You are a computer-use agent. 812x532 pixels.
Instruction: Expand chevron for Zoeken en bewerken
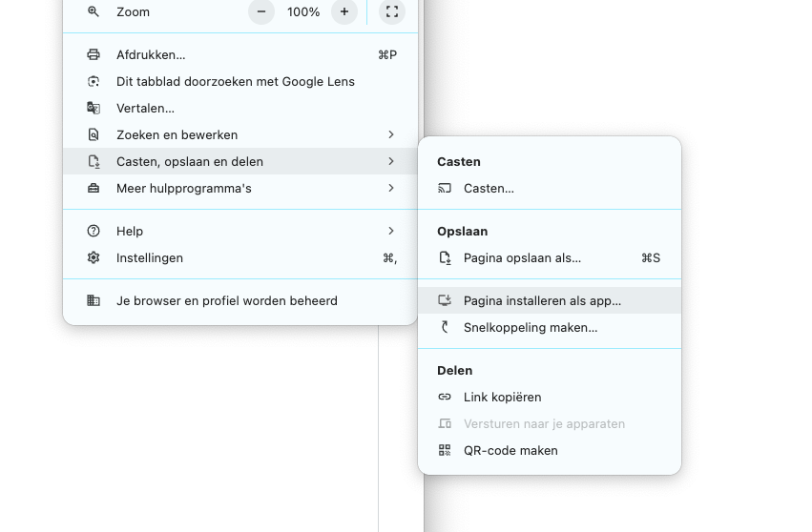point(391,134)
